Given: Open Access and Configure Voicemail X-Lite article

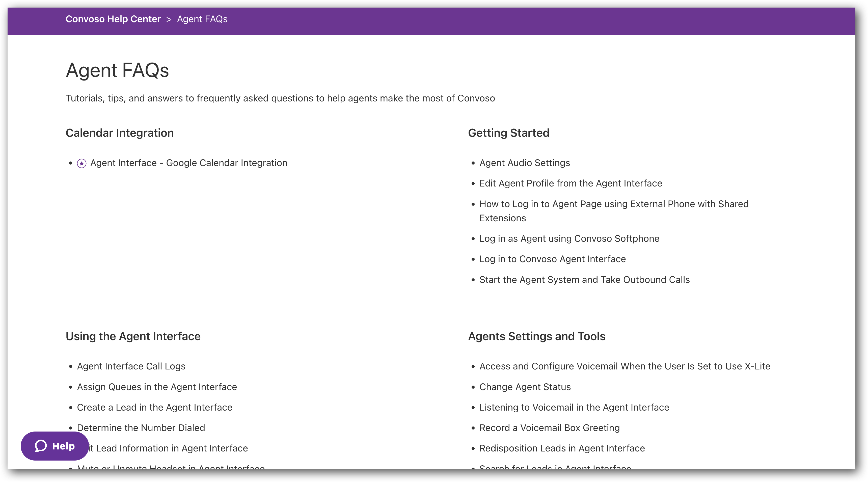Looking at the screenshot, I should [625, 366].
